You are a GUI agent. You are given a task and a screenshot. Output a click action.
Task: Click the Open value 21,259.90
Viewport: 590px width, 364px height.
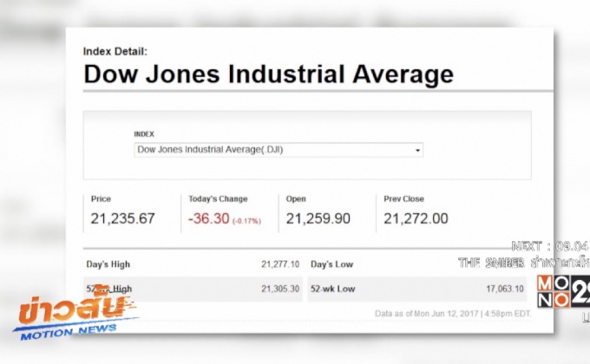click(x=318, y=218)
